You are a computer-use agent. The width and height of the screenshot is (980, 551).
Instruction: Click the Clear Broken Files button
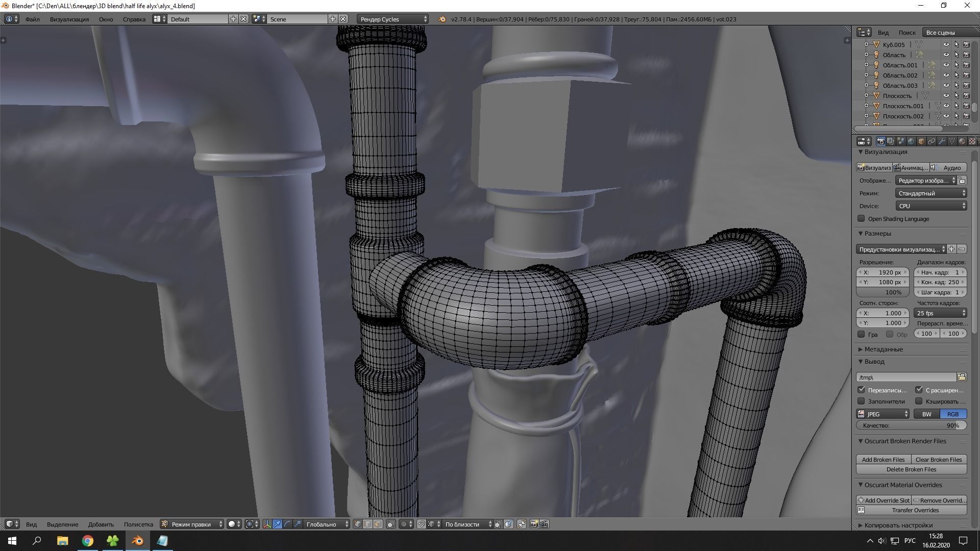click(939, 459)
